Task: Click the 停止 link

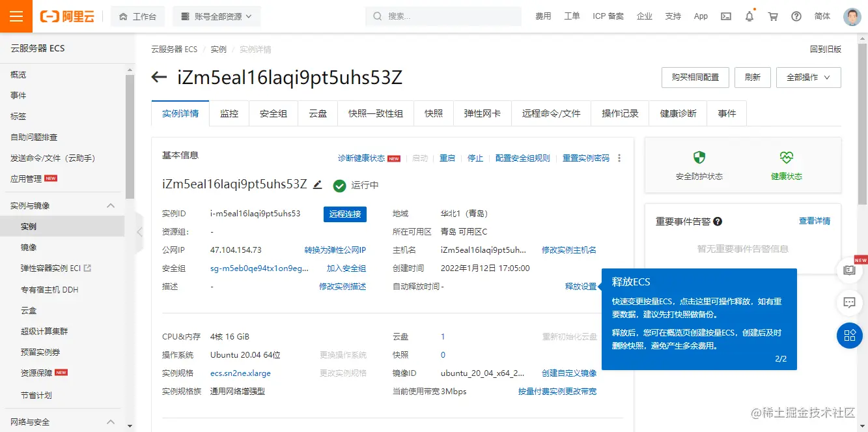Action: point(475,158)
